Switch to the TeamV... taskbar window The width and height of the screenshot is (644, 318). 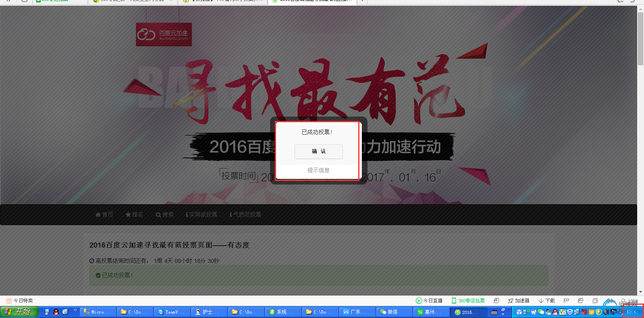[172, 312]
